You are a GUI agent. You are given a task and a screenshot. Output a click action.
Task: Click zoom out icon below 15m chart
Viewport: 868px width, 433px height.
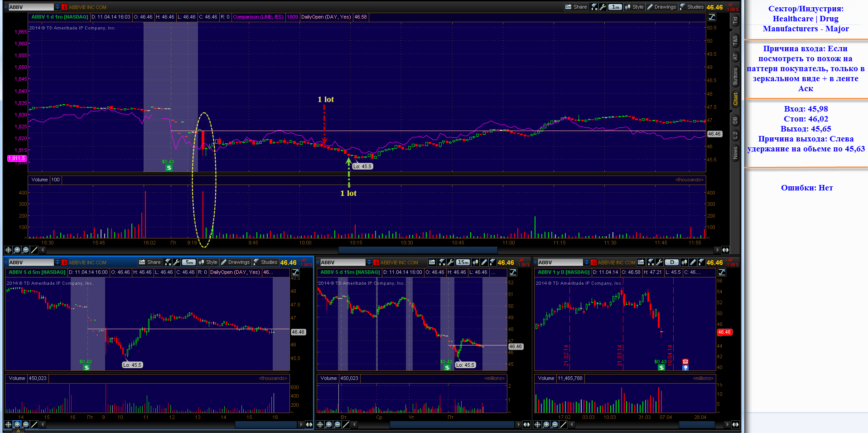pos(337,424)
